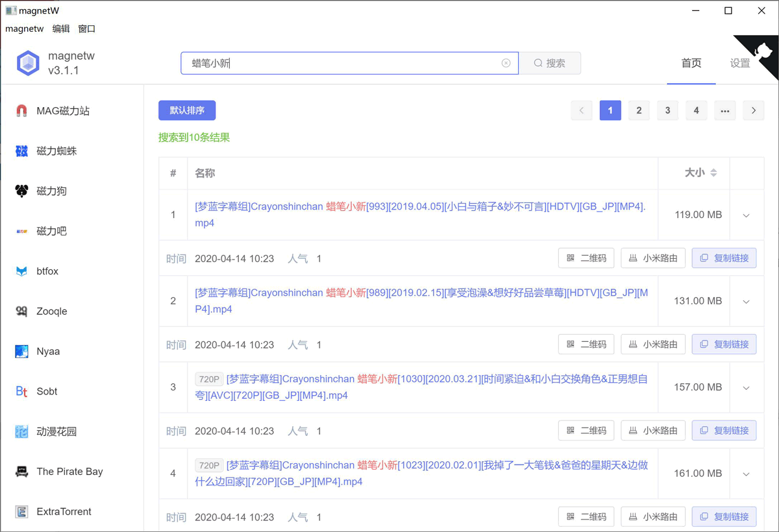Close the magnetW window
The height and width of the screenshot is (532, 779).
click(762, 10)
